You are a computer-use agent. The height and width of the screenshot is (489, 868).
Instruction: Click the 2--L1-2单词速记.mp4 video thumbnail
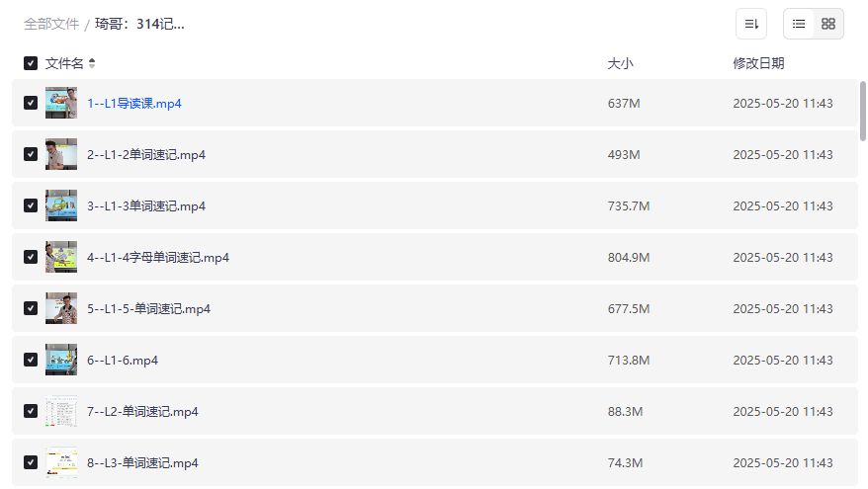61,154
